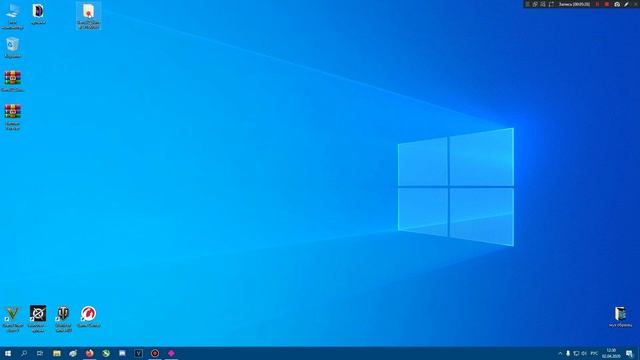The image size is (640, 360).
Task: Open taskbar search magnifier
Action: pyautogui.click(x=24, y=353)
